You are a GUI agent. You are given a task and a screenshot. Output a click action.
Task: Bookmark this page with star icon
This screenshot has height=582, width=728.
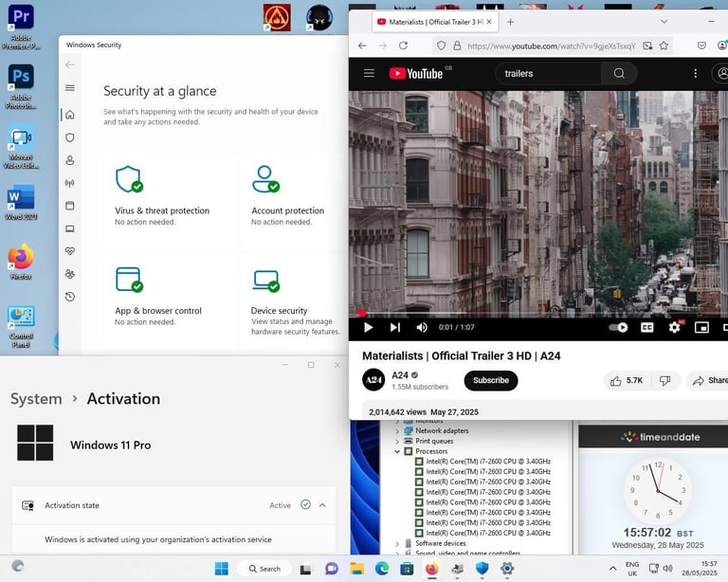point(664,45)
